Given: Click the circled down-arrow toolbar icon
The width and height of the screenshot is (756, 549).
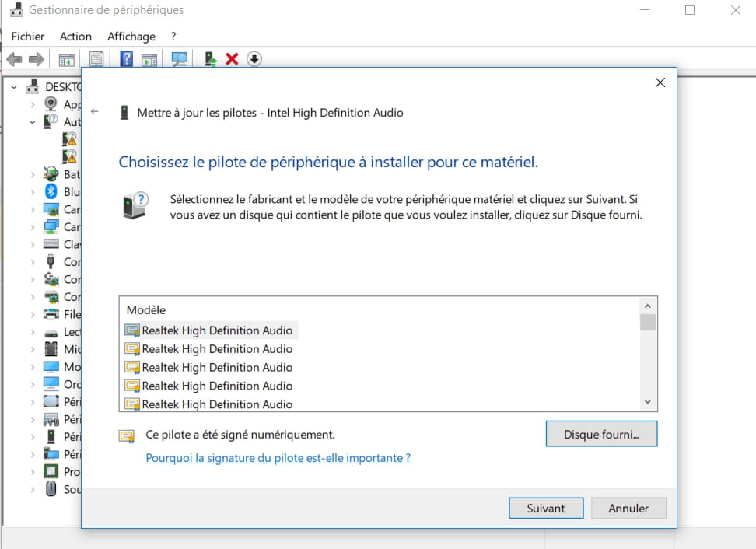Looking at the screenshot, I should (254, 59).
